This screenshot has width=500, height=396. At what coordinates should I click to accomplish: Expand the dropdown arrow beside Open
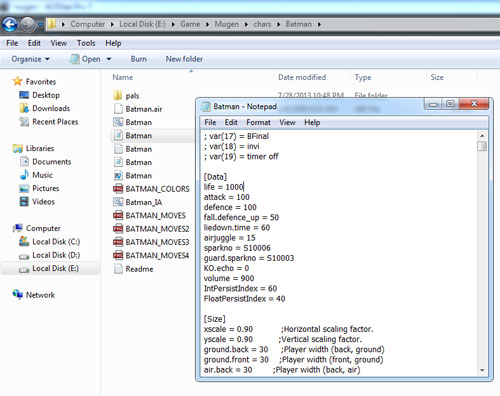(x=109, y=59)
